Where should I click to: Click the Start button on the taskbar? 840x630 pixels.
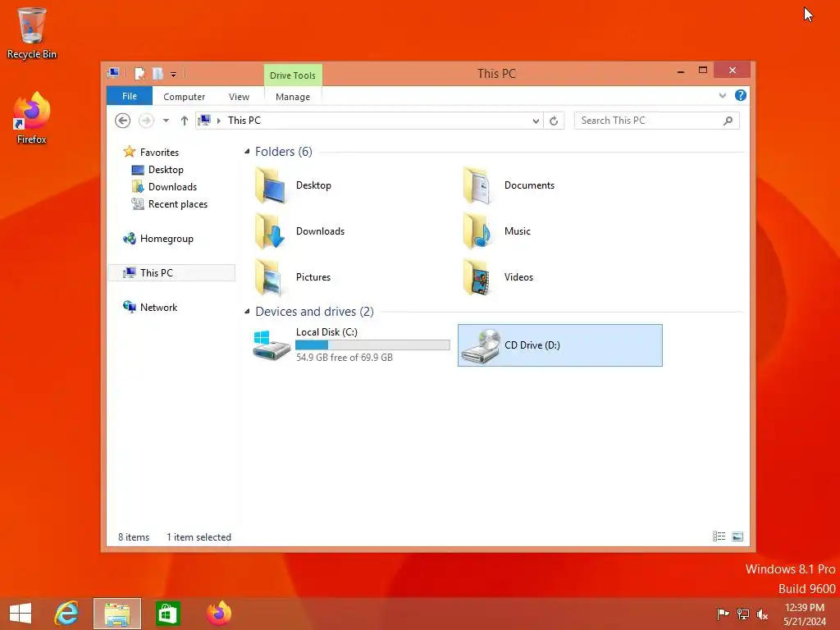21,614
